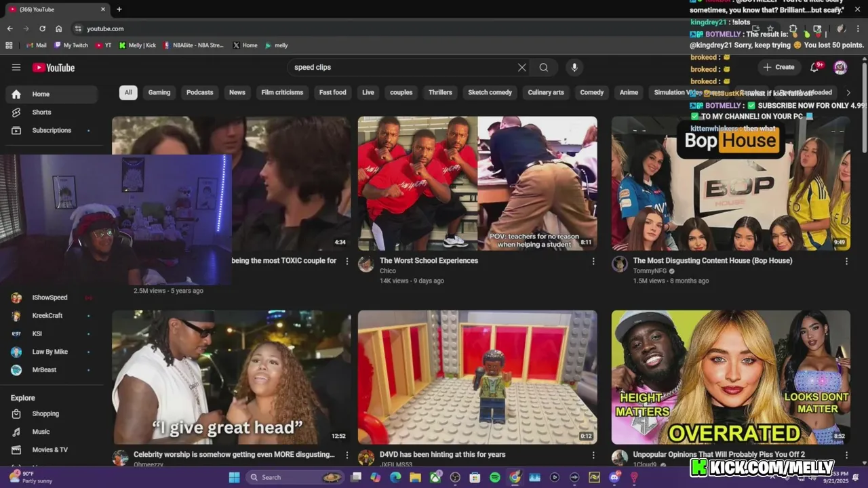Viewport: 868px width, 488px height.
Task: Start voice search with microphone icon
Action: click(574, 67)
